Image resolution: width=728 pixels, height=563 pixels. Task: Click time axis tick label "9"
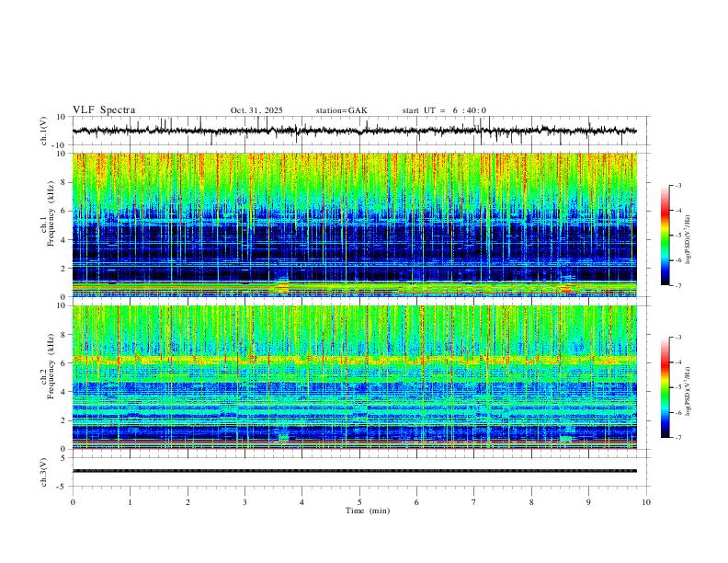pos(588,502)
